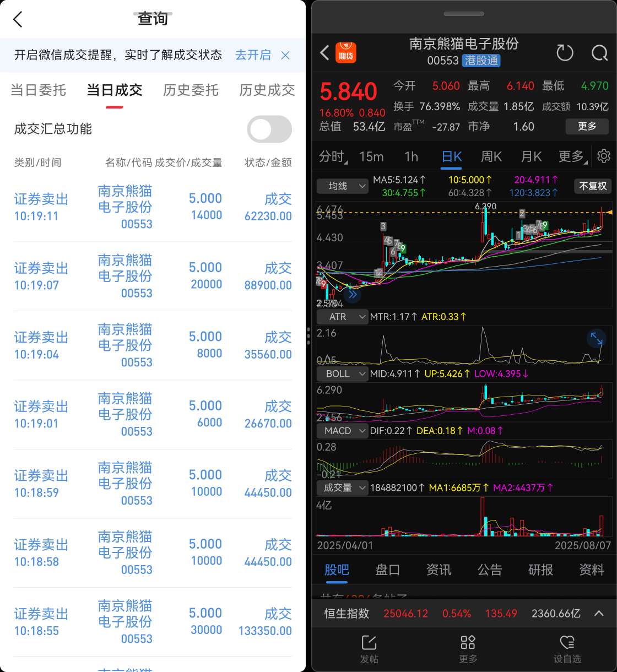Open the 研报 tab

(540, 570)
